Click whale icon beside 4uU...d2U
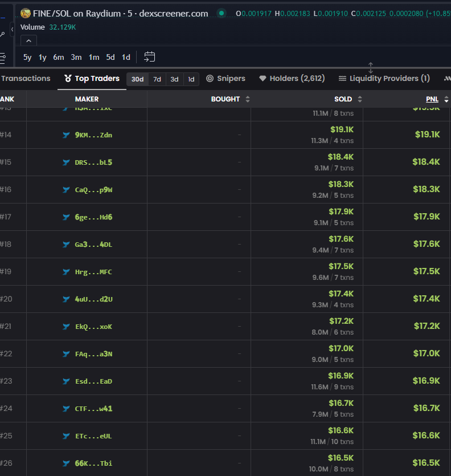 66,299
